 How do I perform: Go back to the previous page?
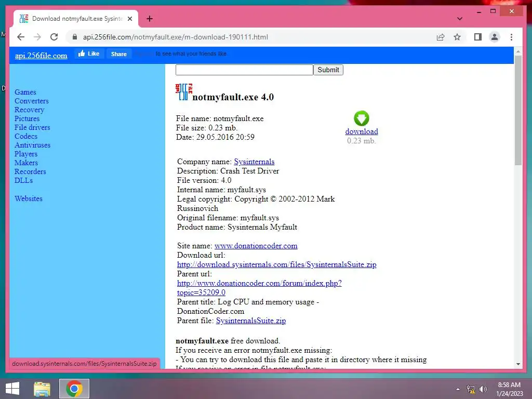[21, 37]
